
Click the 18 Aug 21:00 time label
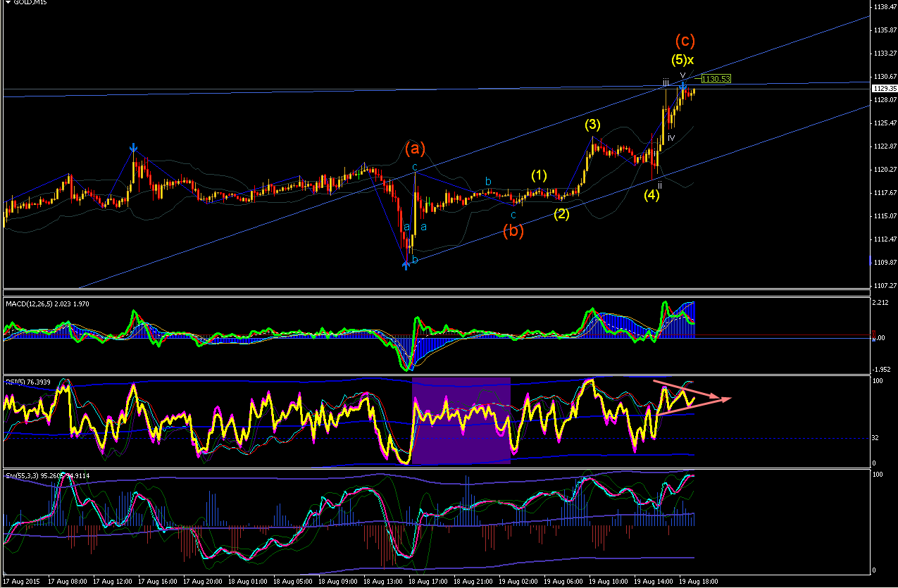(473, 582)
